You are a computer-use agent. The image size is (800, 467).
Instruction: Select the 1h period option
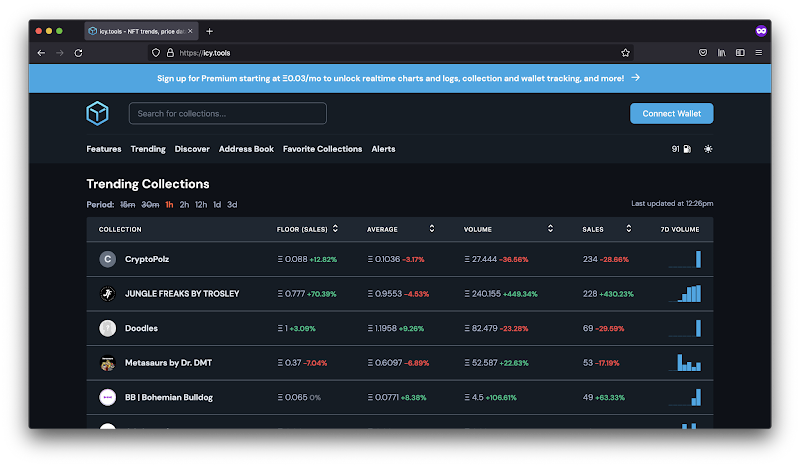pos(169,205)
